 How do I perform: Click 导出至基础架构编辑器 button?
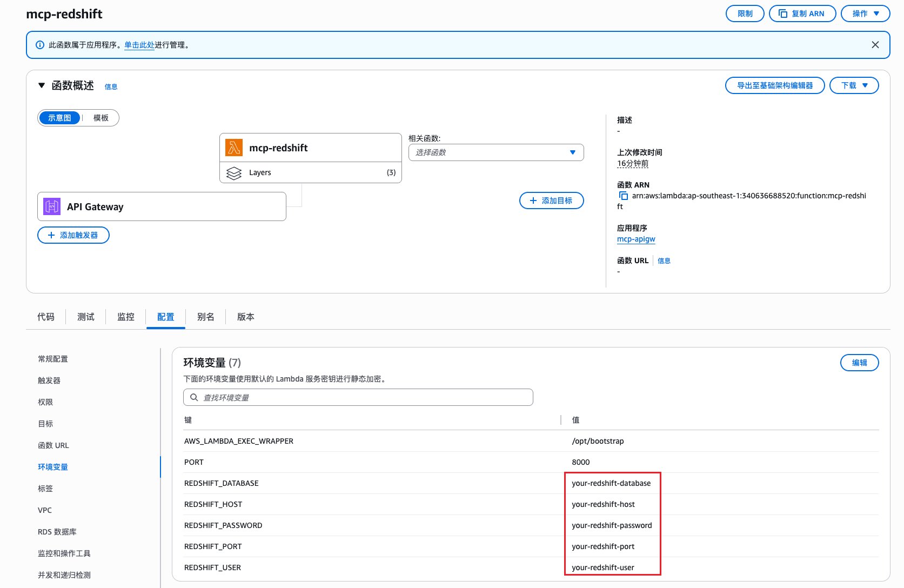[x=775, y=85]
